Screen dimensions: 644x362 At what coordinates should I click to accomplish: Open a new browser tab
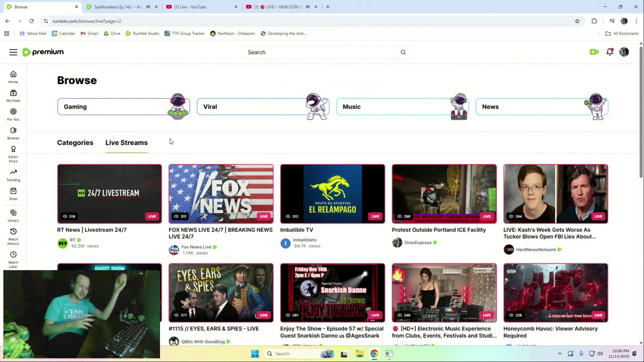(x=328, y=7)
